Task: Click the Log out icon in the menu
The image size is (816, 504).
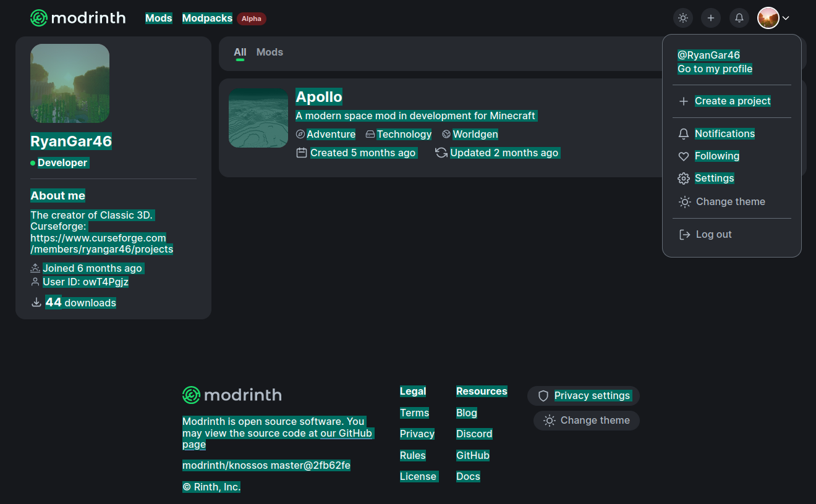Action: 684,234
